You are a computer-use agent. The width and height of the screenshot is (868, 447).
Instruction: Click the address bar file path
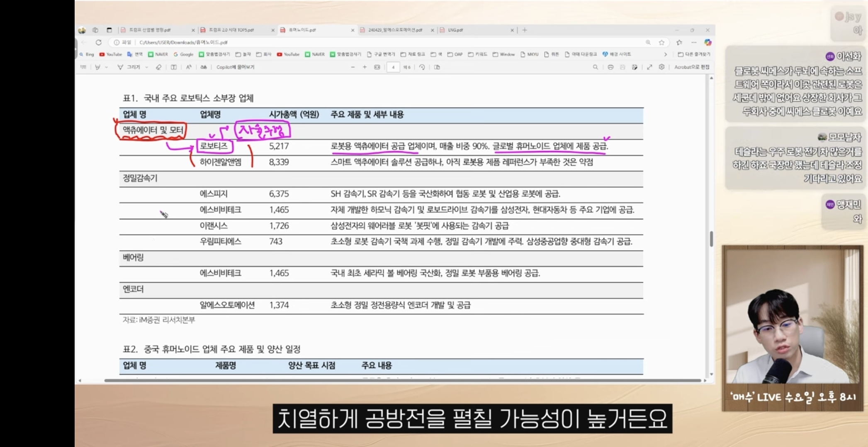[183, 42]
